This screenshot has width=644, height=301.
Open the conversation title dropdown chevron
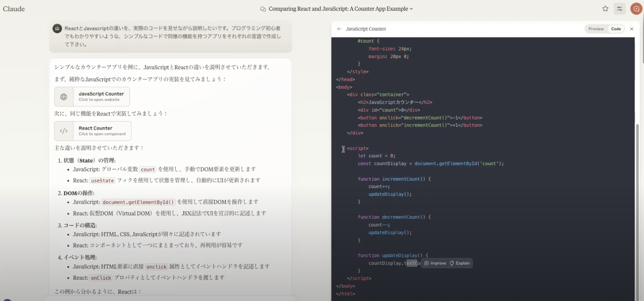[411, 9]
